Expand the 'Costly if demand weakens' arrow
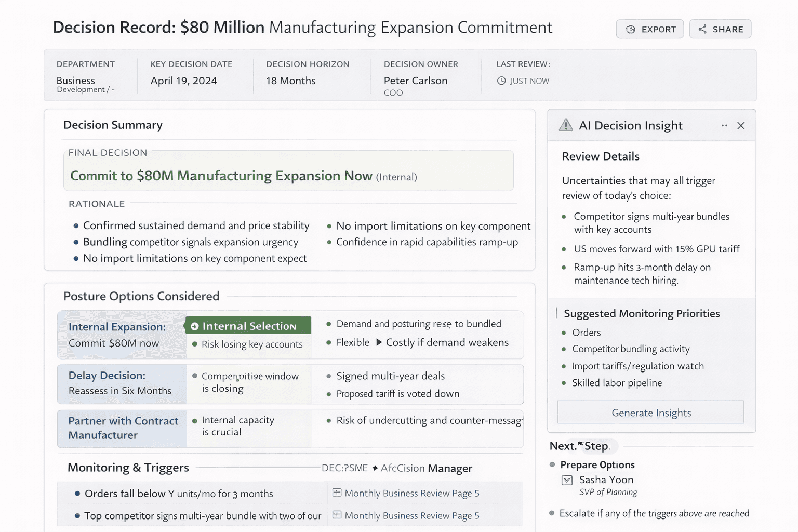 pos(379,342)
